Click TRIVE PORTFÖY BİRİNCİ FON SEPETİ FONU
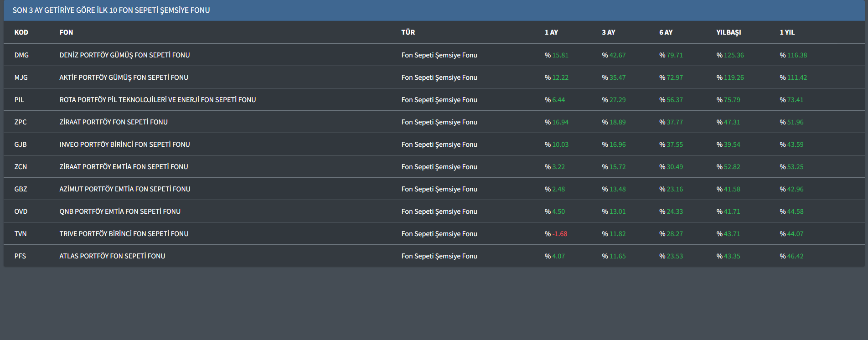Image resolution: width=868 pixels, height=340 pixels. [x=124, y=234]
